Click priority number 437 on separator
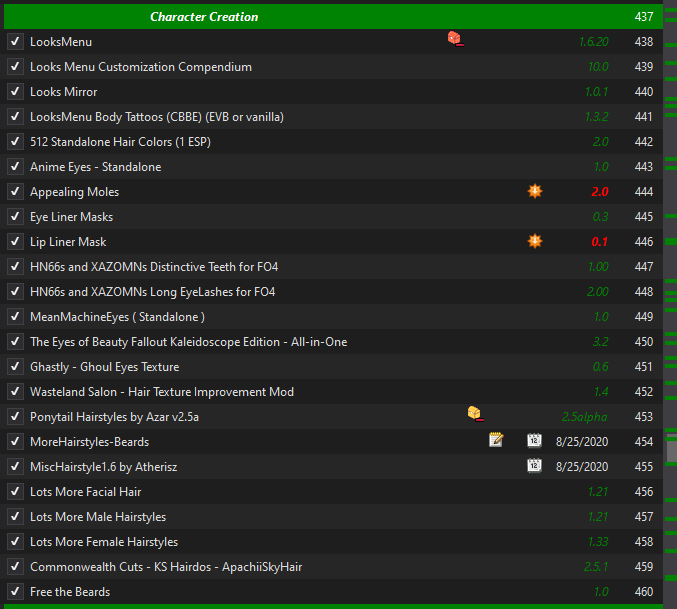677x609 pixels. 644,17
